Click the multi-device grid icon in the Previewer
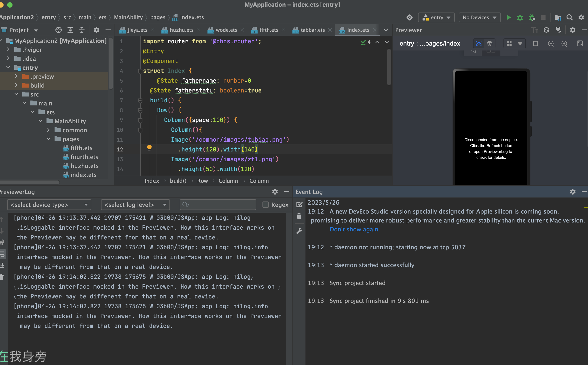Screen dimensions: 588x365 pos(509,44)
